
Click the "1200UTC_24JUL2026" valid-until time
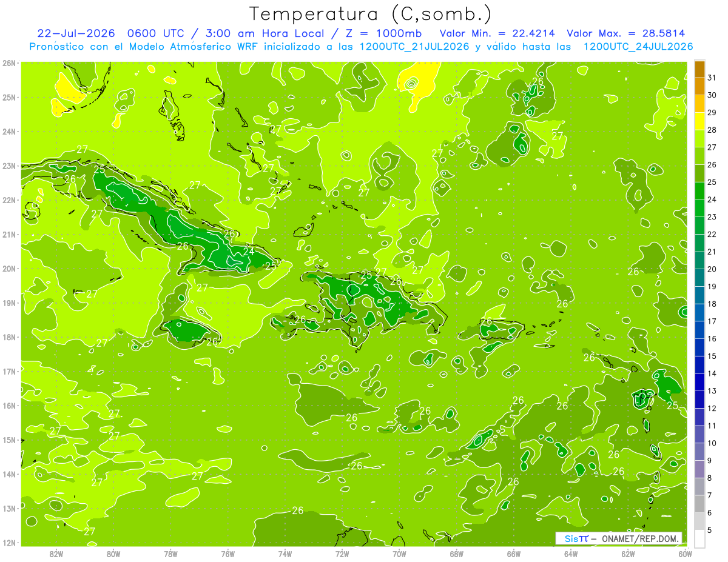point(638,47)
